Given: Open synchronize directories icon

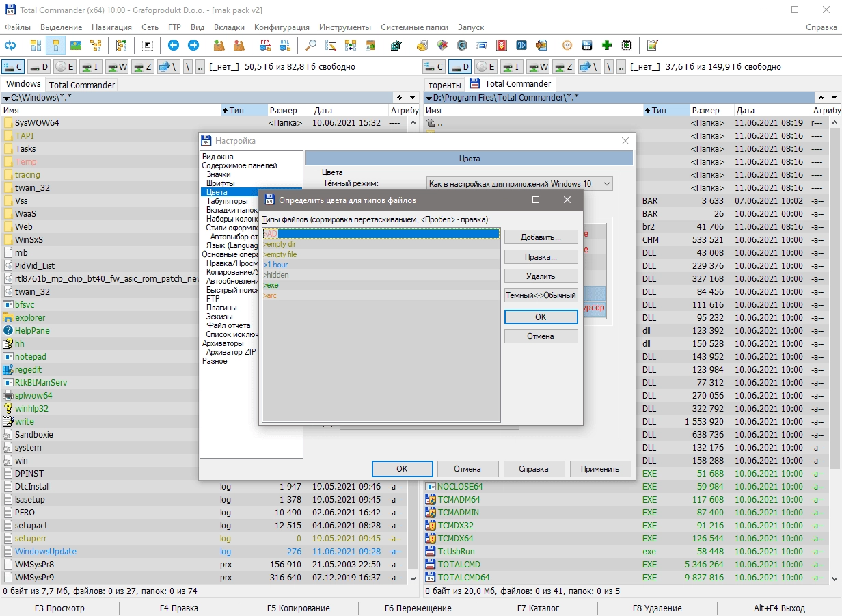Looking at the screenshot, I should [351, 45].
